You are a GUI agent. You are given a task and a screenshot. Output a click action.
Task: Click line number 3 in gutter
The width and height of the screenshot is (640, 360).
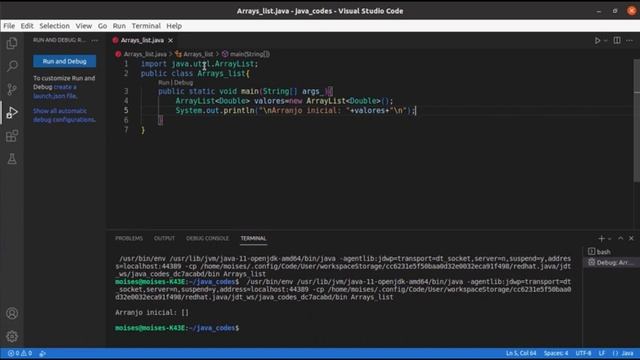point(126,91)
